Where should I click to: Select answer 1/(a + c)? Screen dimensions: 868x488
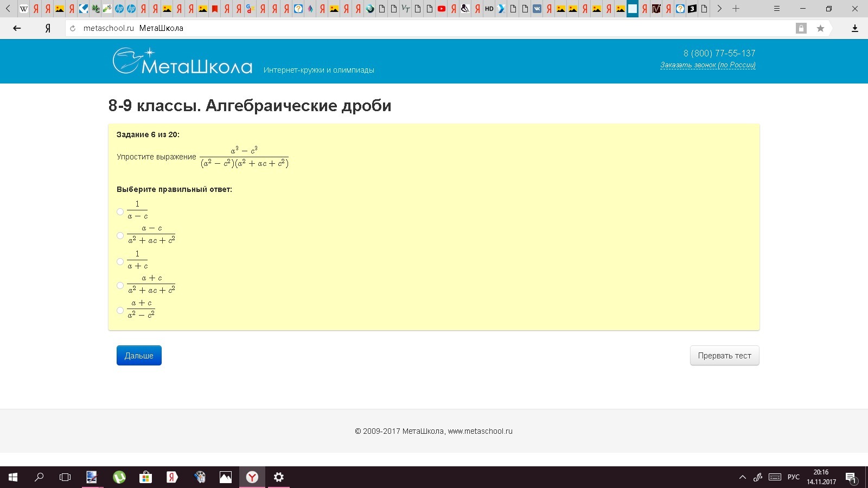pyautogui.click(x=120, y=261)
